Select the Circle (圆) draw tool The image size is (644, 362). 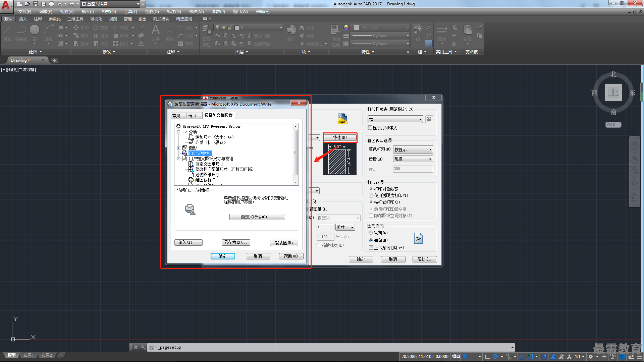[x=35, y=33]
